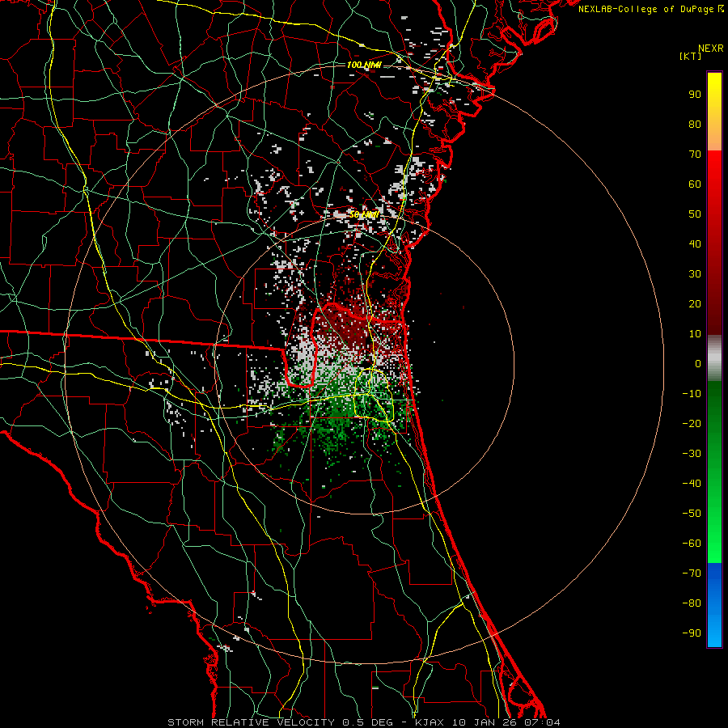728x728 pixels.
Task: Click the -80 knot scale value
Action: click(x=692, y=603)
